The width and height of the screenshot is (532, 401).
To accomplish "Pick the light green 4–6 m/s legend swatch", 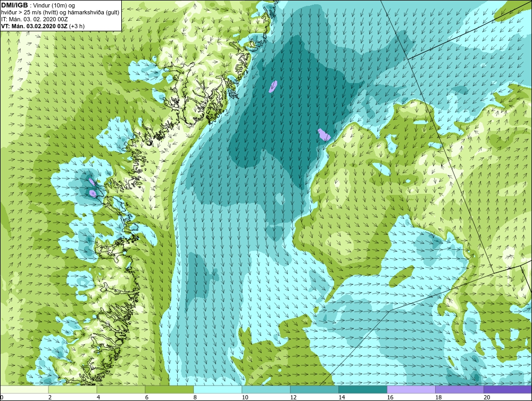I will tap(121, 389).
